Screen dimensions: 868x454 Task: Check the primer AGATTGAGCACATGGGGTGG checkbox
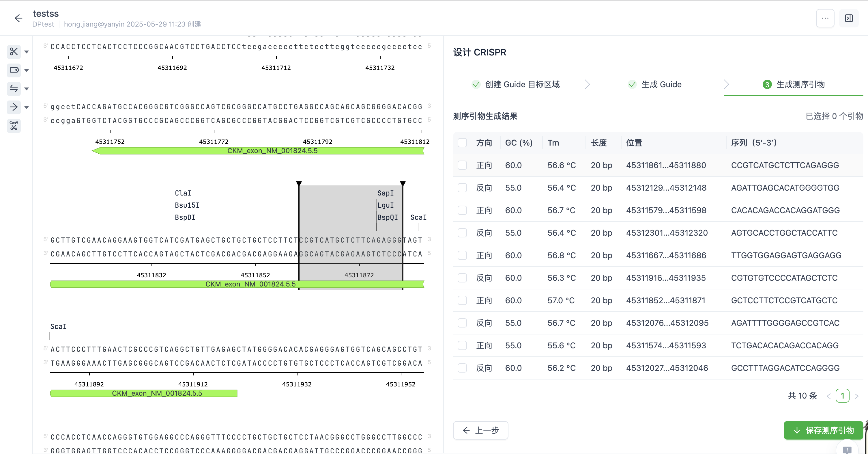point(462,188)
